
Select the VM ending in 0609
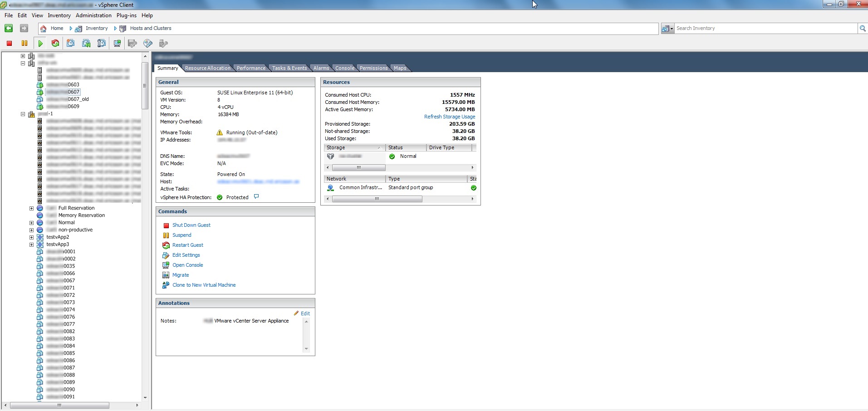pyautogui.click(x=63, y=107)
